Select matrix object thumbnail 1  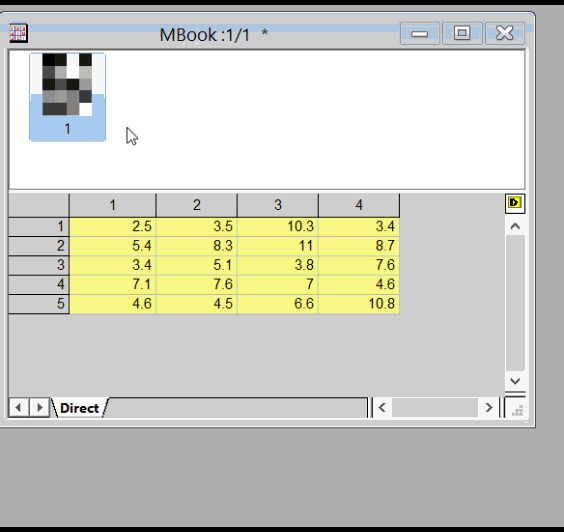tap(67, 96)
